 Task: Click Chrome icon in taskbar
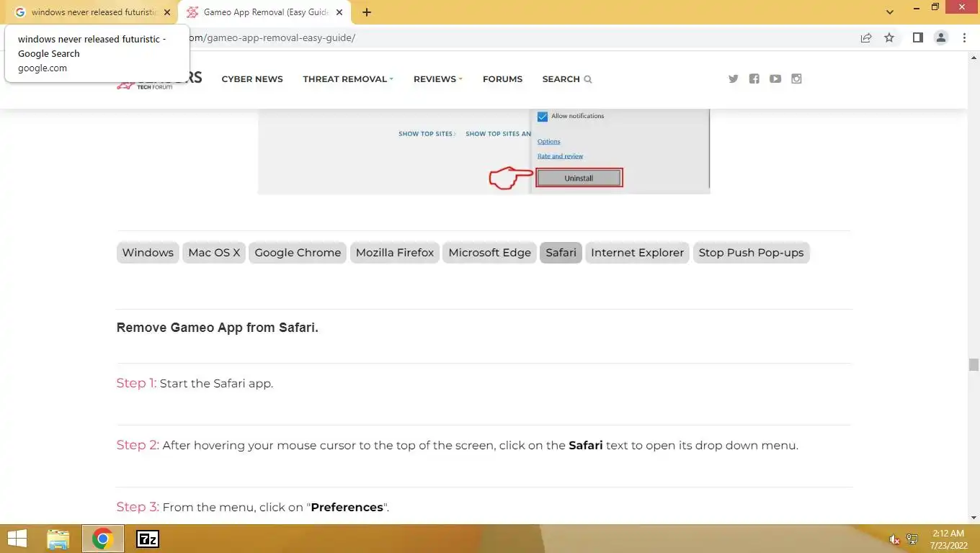[x=103, y=539]
